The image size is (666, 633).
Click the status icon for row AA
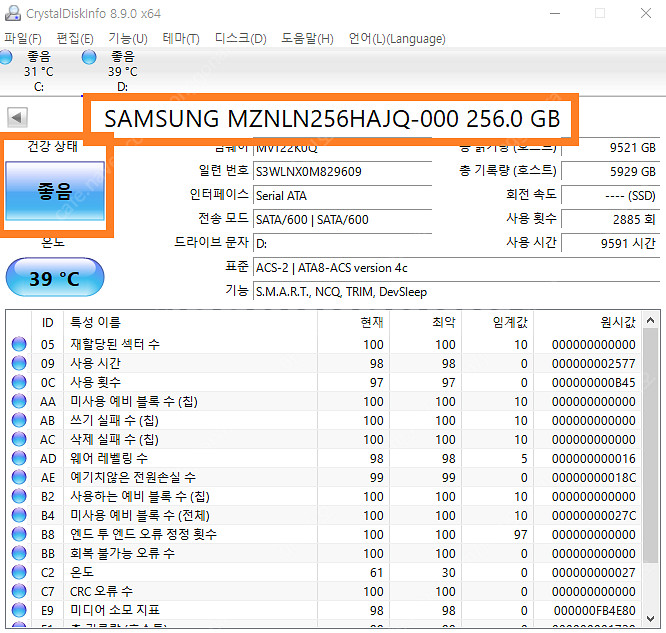(x=19, y=401)
